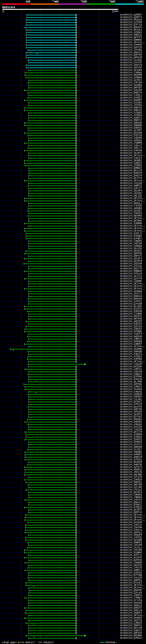The width and height of the screenshot is (146, 644).
Task: Click the orange ~40% identity legend segment
Action: (x=45, y=4)
